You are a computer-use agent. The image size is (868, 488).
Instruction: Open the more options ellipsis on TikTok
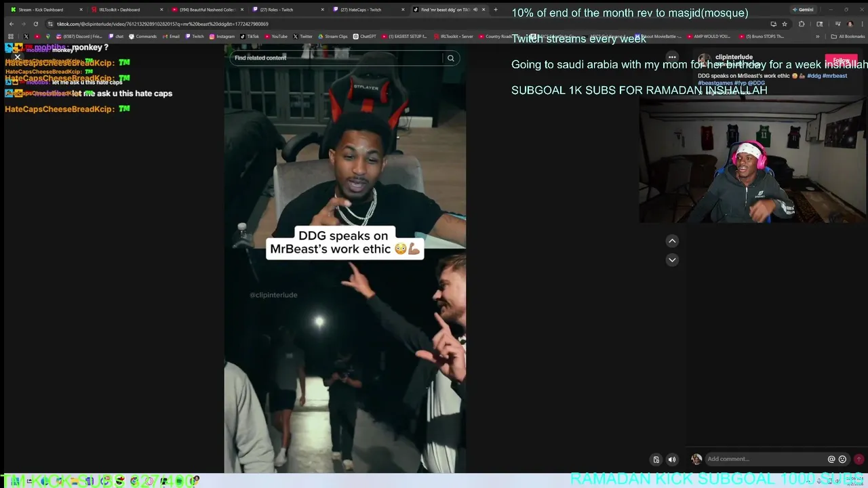click(671, 58)
